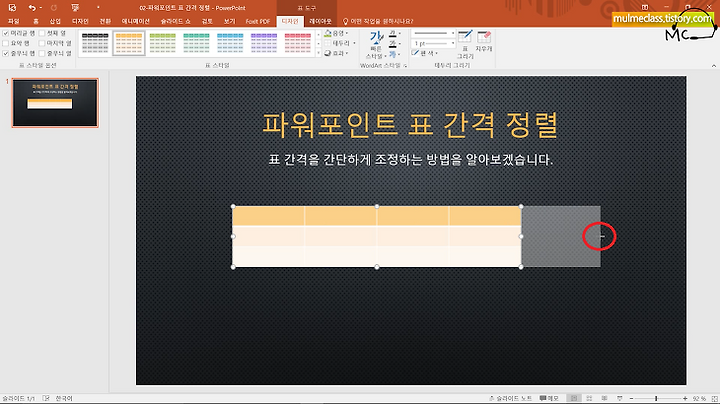Open Quick Styles (빠른 스타일) WordArt gallery
The image size is (720, 404).
[x=377, y=45]
